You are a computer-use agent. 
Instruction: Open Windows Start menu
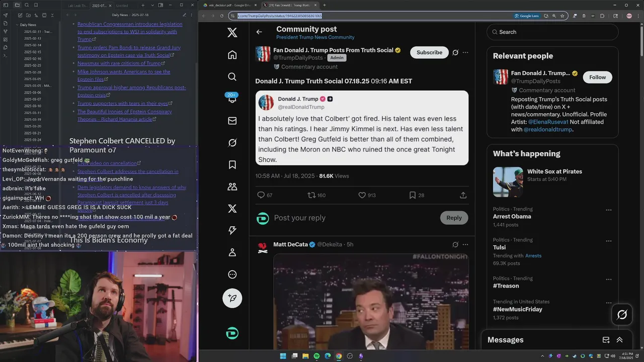click(x=283, y=356)
